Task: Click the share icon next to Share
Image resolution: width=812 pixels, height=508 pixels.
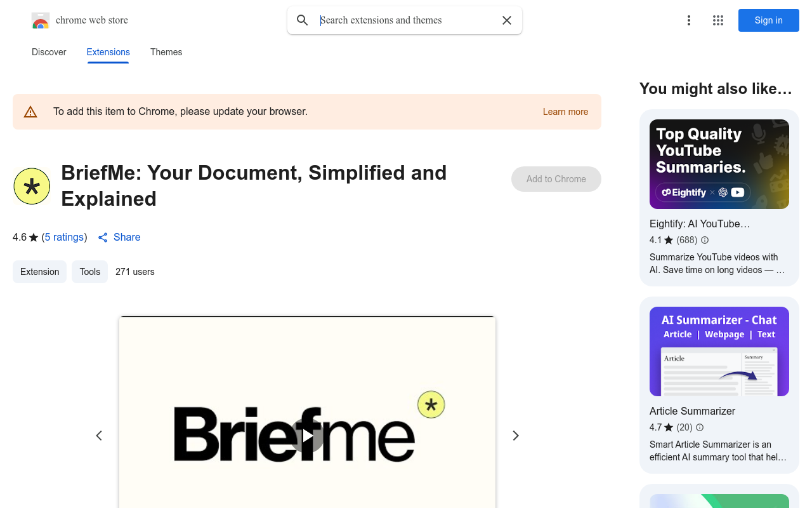Action: pyautogui.click(x=103, y=237)
